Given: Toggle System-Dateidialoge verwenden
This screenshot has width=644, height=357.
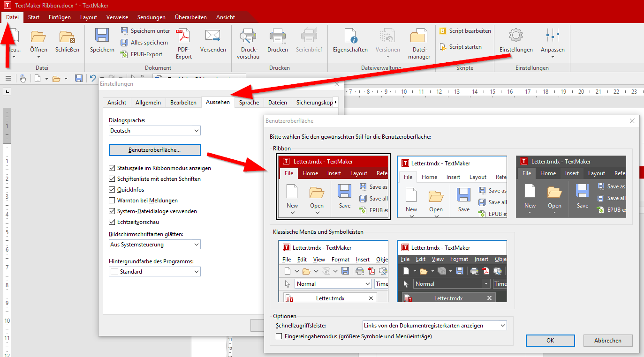Looking at the screenshot, I should pyautogui.click(x=112, y=211).
